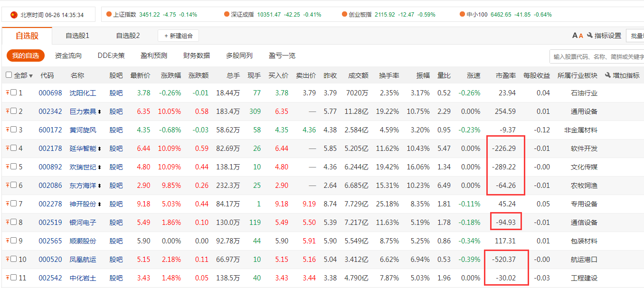Open the 多股同列 sub-tab
The image size is (644, 288).
click(239, 56)
